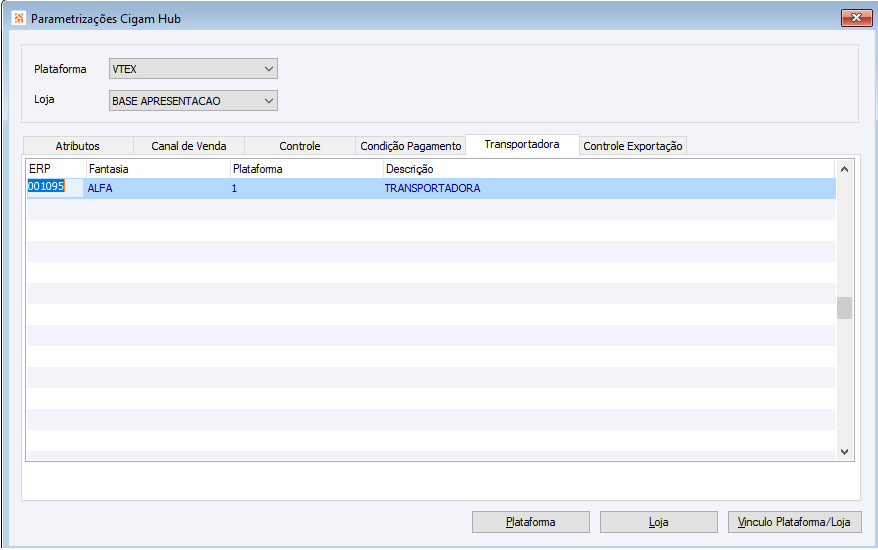This screenshot has width=878, height=550.
Task: Click the Plataforma button at bottom
Action: 531,522
